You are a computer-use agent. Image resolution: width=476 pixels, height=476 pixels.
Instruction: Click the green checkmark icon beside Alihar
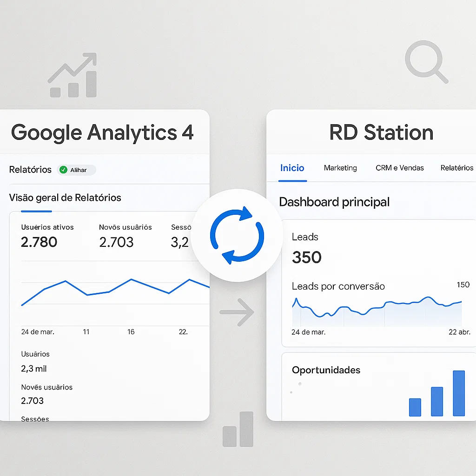pos(63,170)
